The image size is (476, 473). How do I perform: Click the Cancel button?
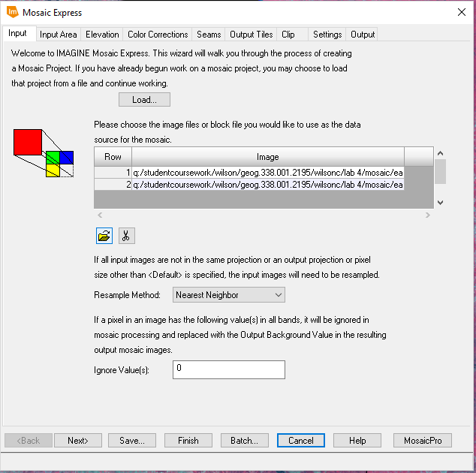[x=301, y=441]
